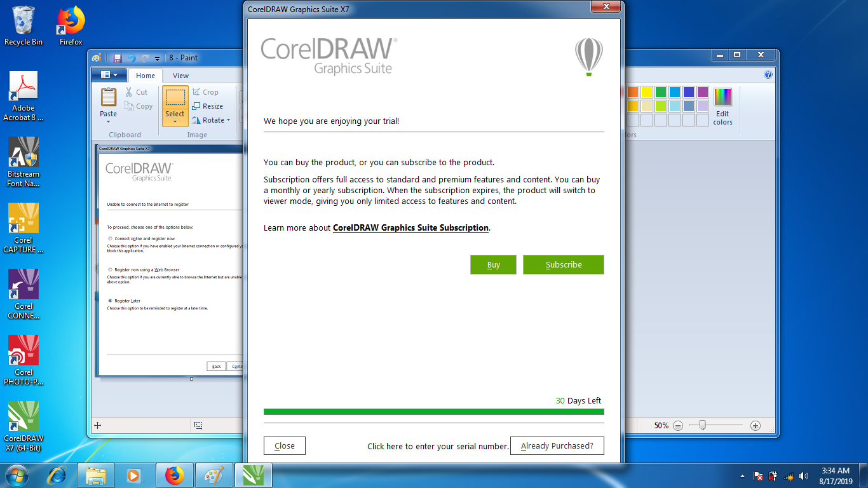Click the Paint app icon in its title bar
This screenshot has width=868, height=488.
[x=96, y=58]
